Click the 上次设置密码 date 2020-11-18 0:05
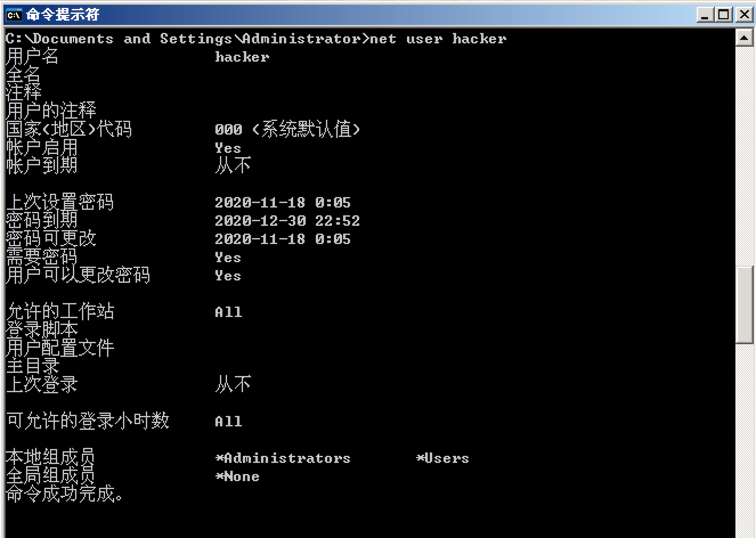 [283, 203]
